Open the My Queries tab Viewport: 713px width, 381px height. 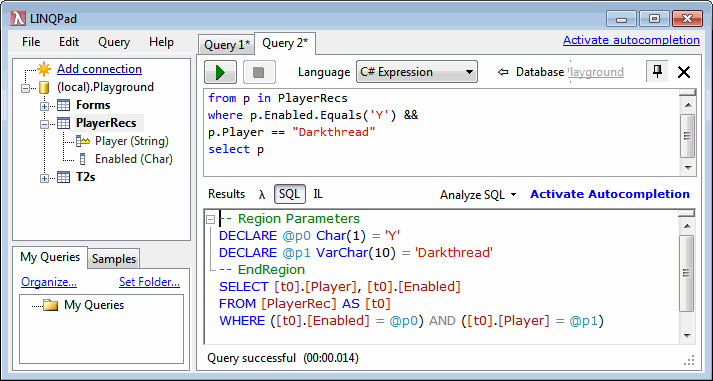(50, 257)
